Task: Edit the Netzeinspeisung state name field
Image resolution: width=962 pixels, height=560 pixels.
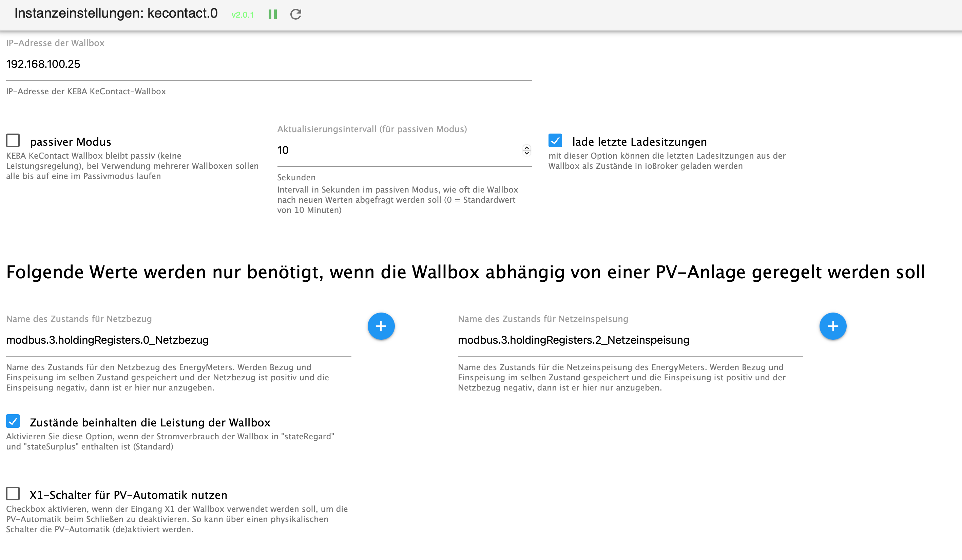Action: [x=630, y=340]
